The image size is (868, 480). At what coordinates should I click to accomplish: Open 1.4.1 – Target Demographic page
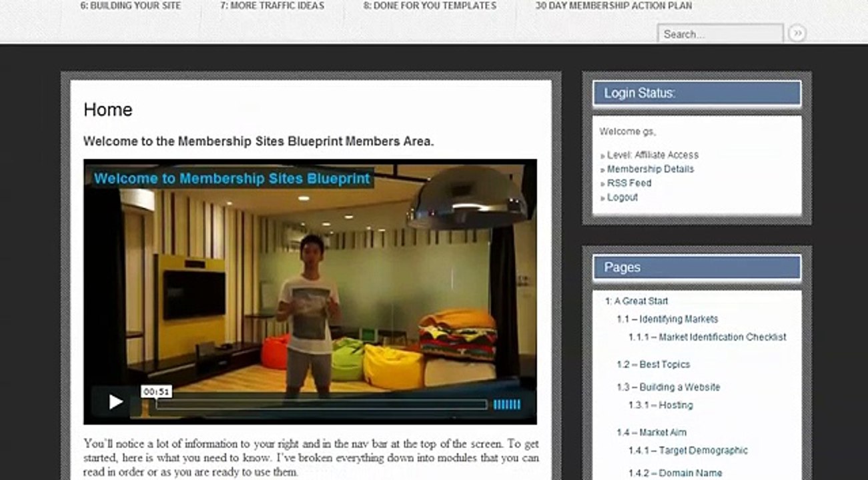pos(688,451)
